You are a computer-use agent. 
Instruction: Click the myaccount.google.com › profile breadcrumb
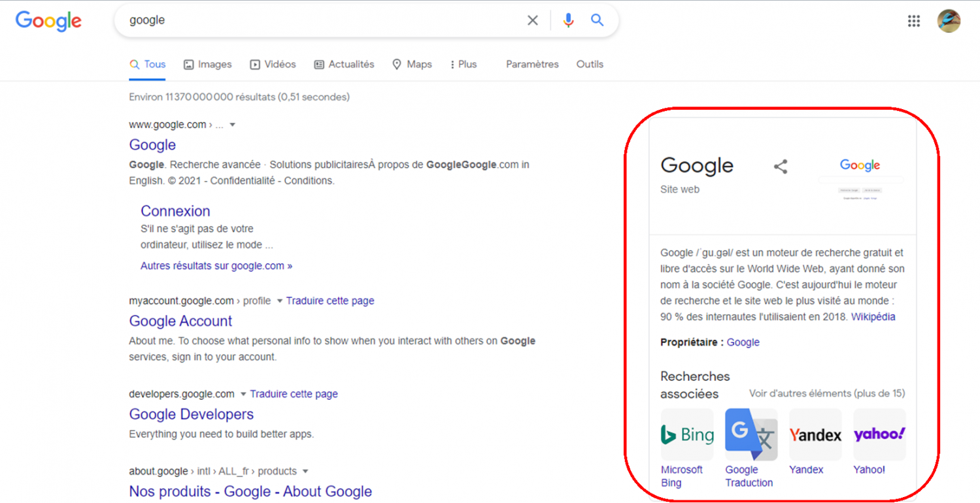[x=200, y=301]
